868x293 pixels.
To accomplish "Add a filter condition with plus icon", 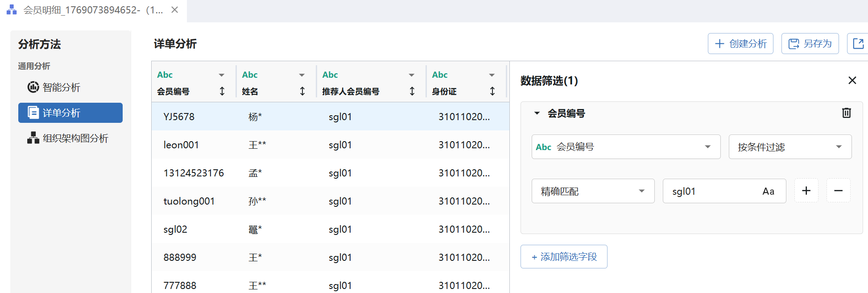I will pyautogui.click(x=806, y=191).
